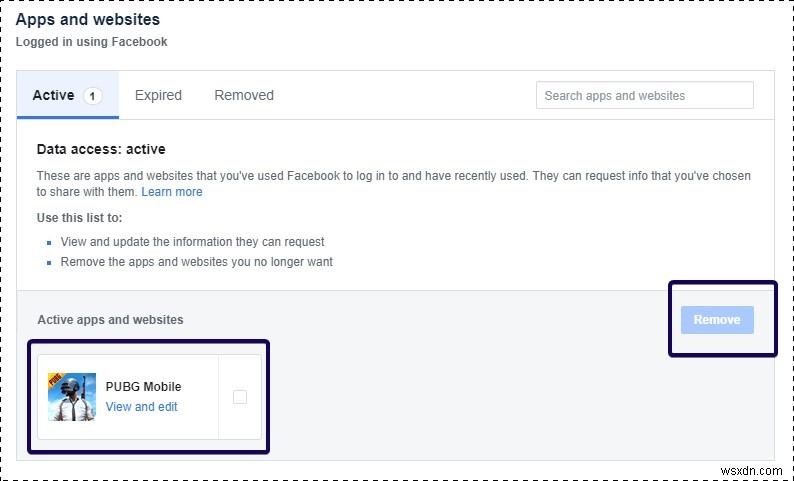This screenshot has width=794, height=481.
Task: Tick the PUBG Mobile checkbox
Action: (240, 397)
